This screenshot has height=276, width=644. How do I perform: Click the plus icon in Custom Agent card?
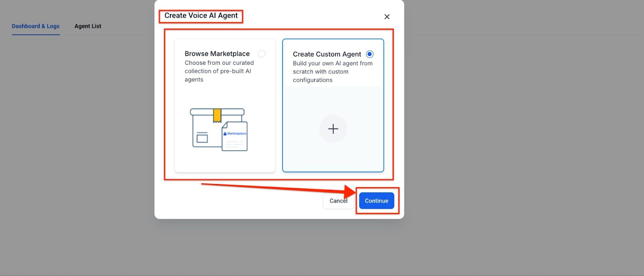point(333,129)
